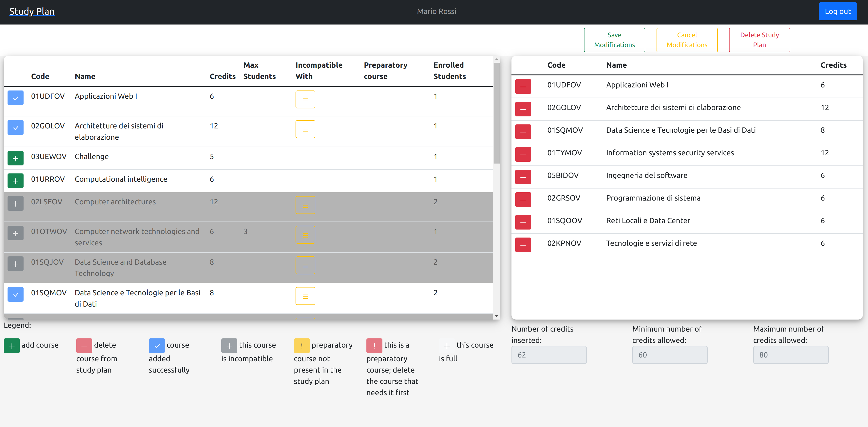Click Save Modifications button
This screenshot has width=868, height=427.
614,40
